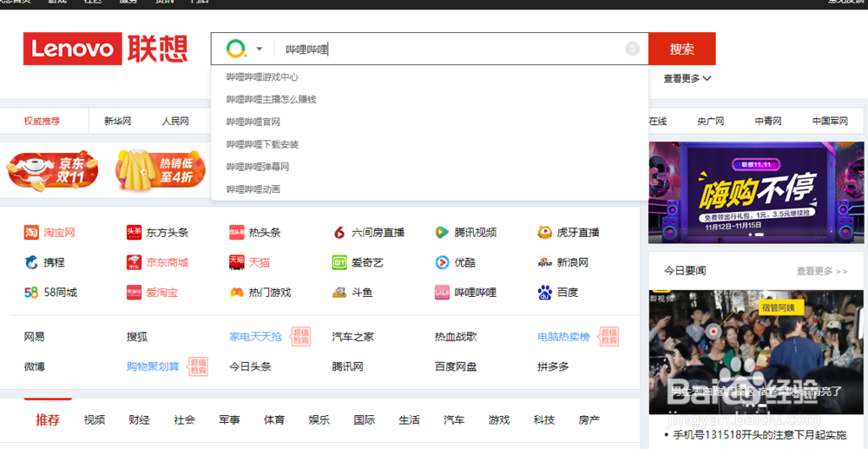Switch to the 军事 news tab
This screenshot has width=868, height=449.
click(x=229, y=420)
